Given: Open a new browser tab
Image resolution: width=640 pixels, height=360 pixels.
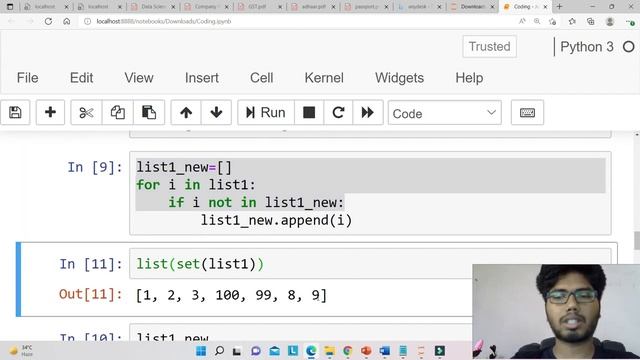Looking at the screenshot, I should pos(560,7).
